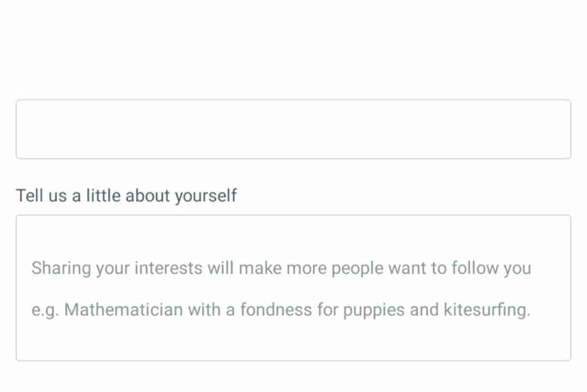Click the 'e.g. Mathematician' placeholder example line
The image size is (587, 392).
280,310
